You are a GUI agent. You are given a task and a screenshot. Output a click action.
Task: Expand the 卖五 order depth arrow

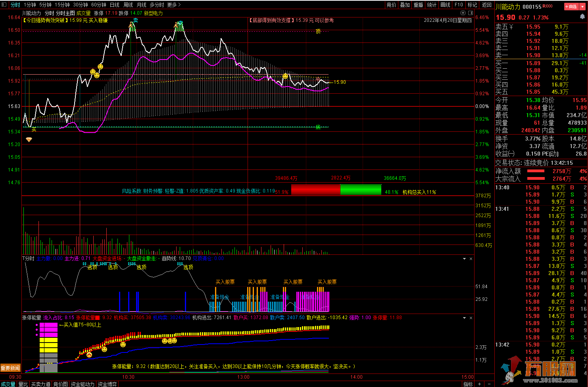pyautogui.click(x=511, y=27)
